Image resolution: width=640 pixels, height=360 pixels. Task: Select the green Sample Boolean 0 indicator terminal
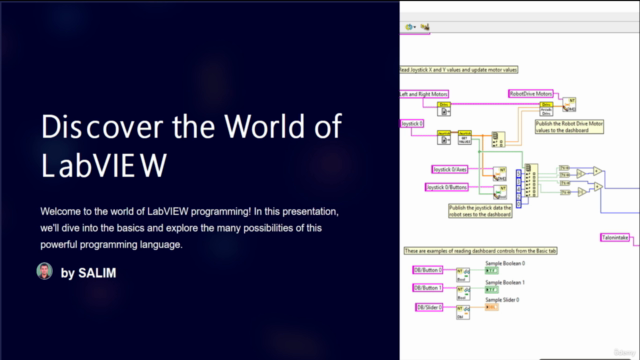(491, 271)
